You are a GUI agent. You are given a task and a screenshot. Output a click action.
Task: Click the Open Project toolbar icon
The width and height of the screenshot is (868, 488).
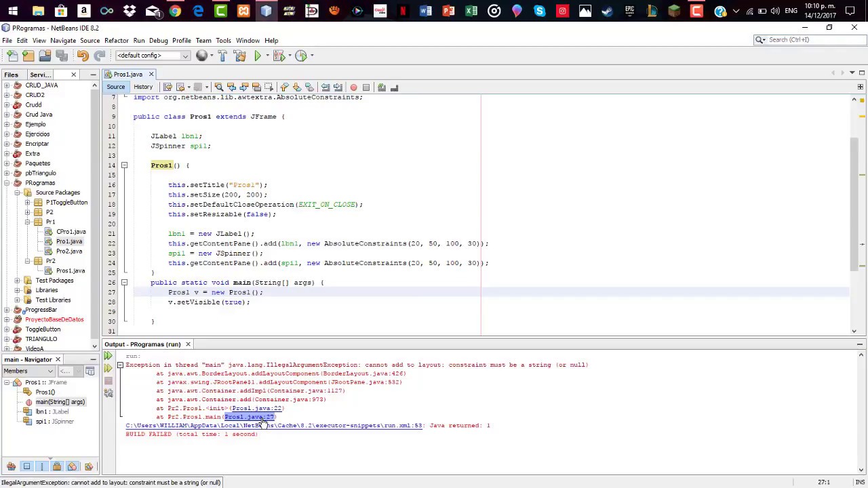coord(45,56)
